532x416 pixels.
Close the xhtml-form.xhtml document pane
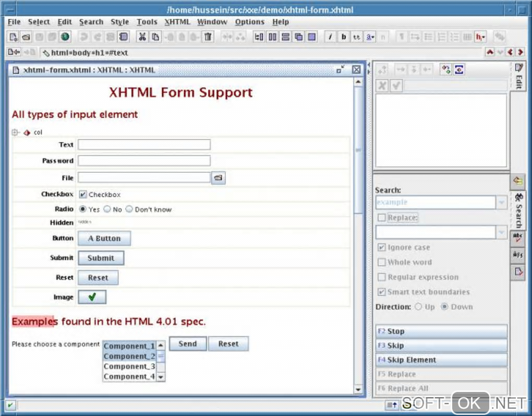point(356,69)
